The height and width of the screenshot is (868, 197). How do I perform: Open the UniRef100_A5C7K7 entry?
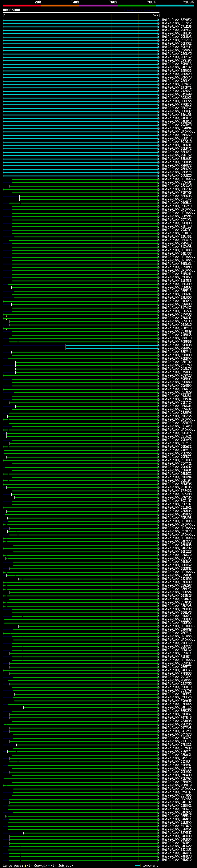[x=177, y=108]
